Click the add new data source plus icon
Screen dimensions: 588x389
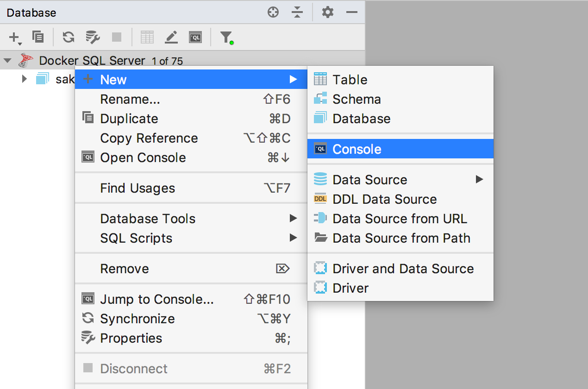pyautogui.click(x=15, y=37)
